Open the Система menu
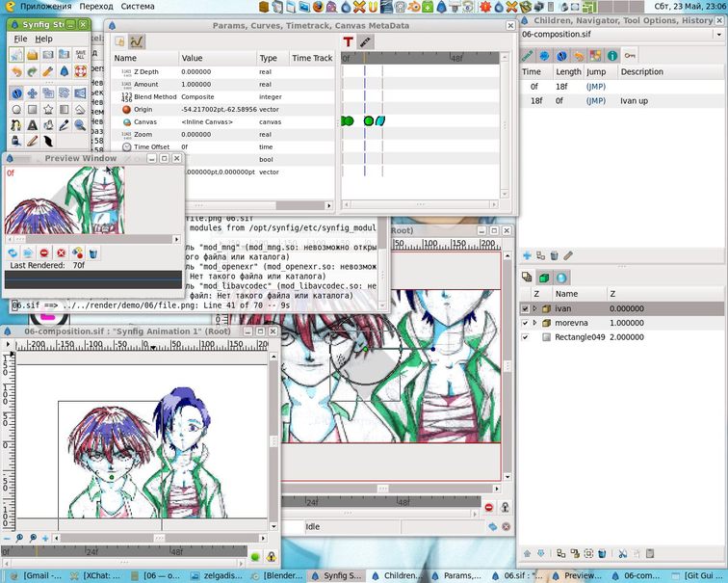 [x=138, y=7]
